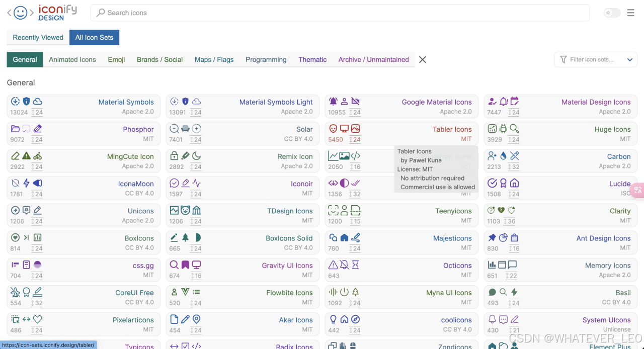Click the bell icon in Google Material Icons card
Image resolution: width=644 pixels, height=349 pixels.
pyautogui.click(x=333, y=101)
